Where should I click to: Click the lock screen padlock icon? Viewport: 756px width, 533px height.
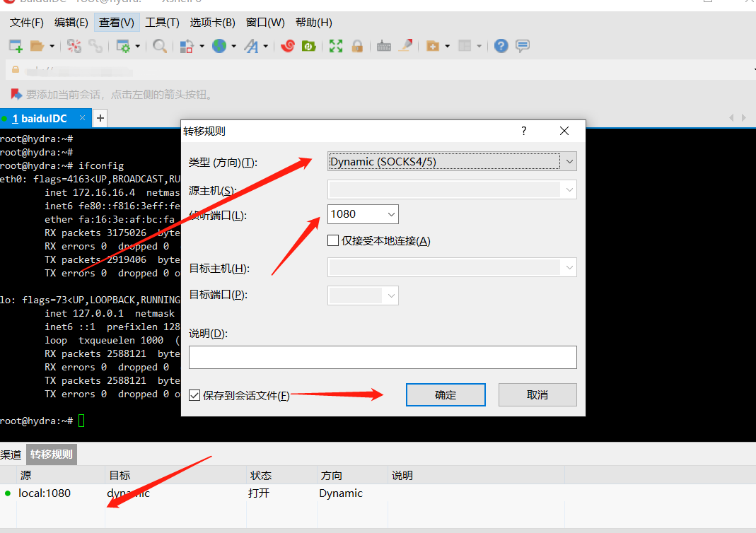358,45
